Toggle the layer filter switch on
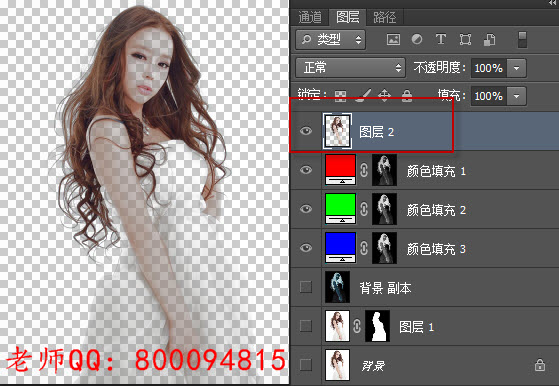559x386 pixels. click(x=522, y=40)
